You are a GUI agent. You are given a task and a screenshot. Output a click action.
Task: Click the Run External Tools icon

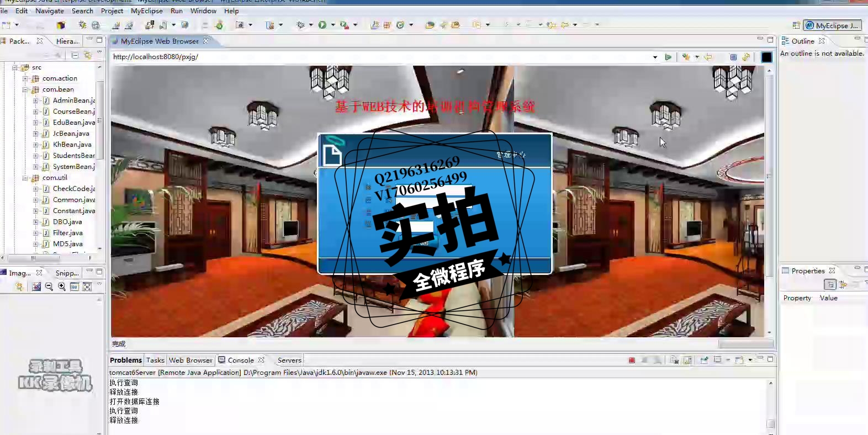tap(344, 25)
